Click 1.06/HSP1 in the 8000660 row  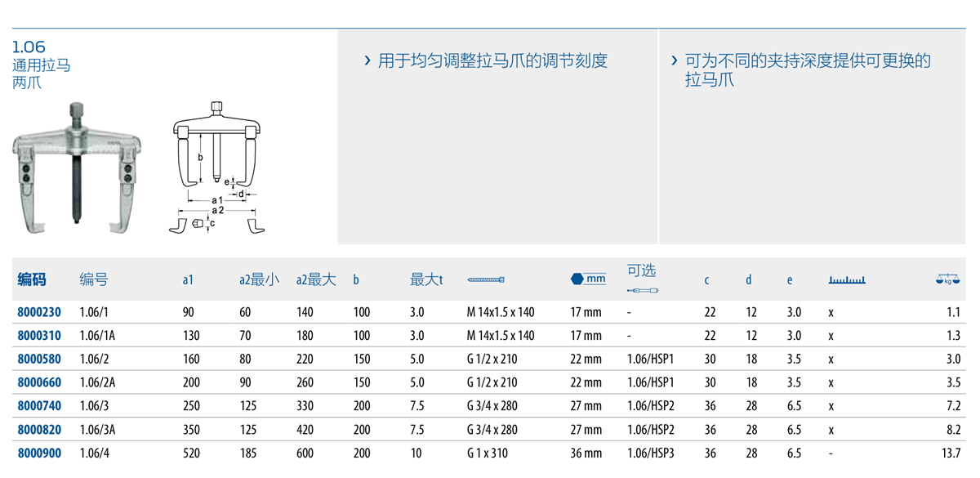pyautogui.click(x=651, y=382)
